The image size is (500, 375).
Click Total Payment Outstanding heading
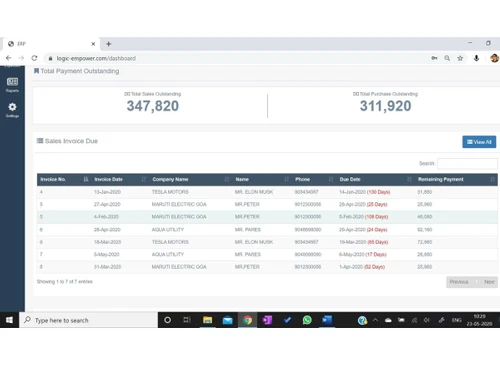(80, 71)
